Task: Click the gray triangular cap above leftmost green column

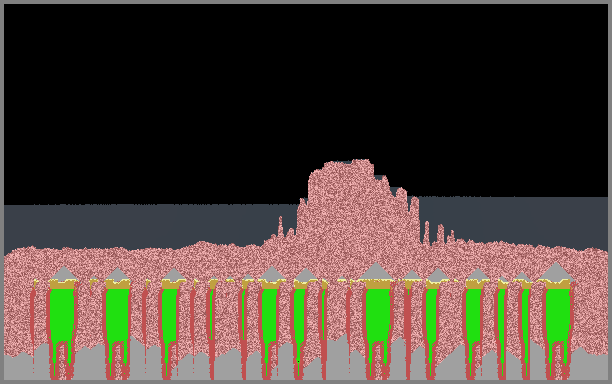Action: (x=64, y=274)
